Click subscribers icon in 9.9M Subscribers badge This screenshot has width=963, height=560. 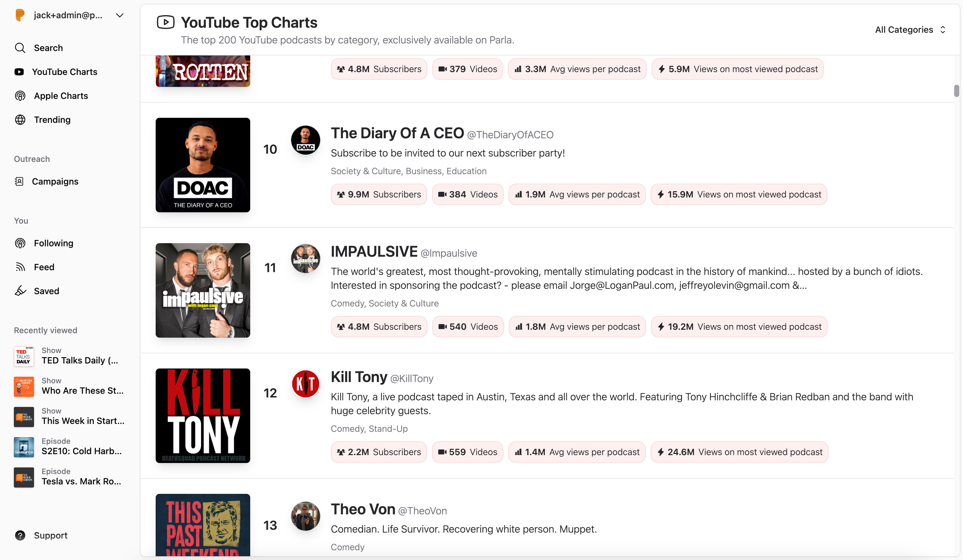coord(341,194)
